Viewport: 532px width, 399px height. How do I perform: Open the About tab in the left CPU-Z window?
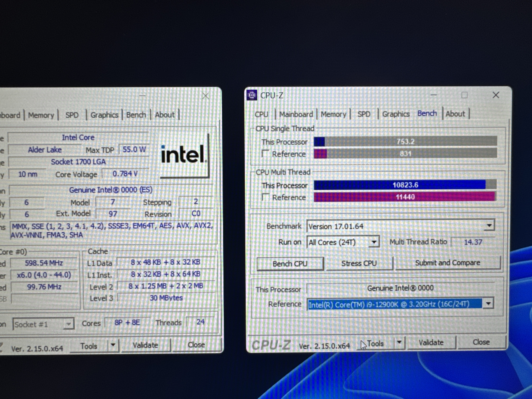(x=165, y=115)
